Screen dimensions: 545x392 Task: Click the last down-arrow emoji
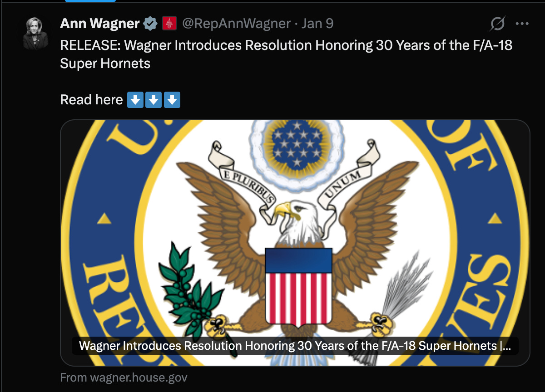click(172, 100)
